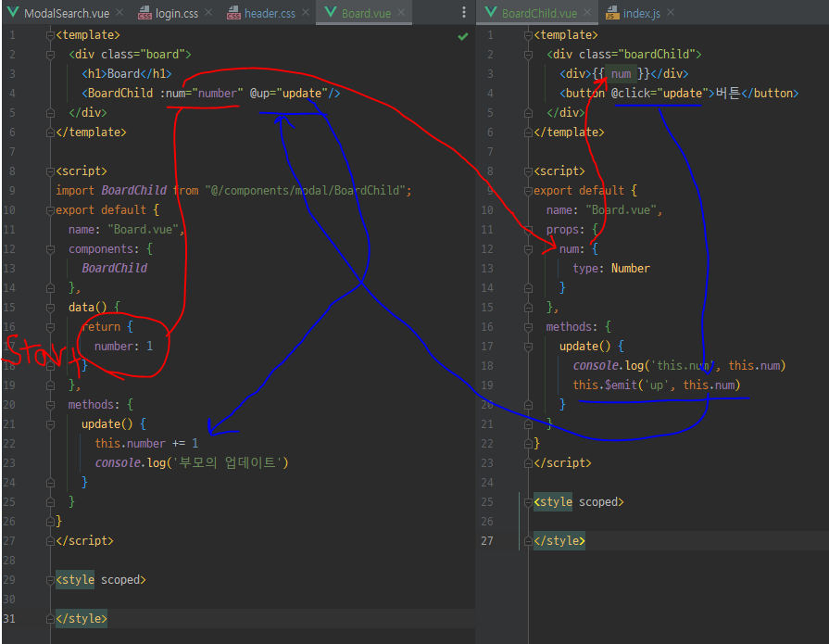829x644 pixels.
Task: Click the closing </script> tag in Board.vue
Action: coord(84,541)
